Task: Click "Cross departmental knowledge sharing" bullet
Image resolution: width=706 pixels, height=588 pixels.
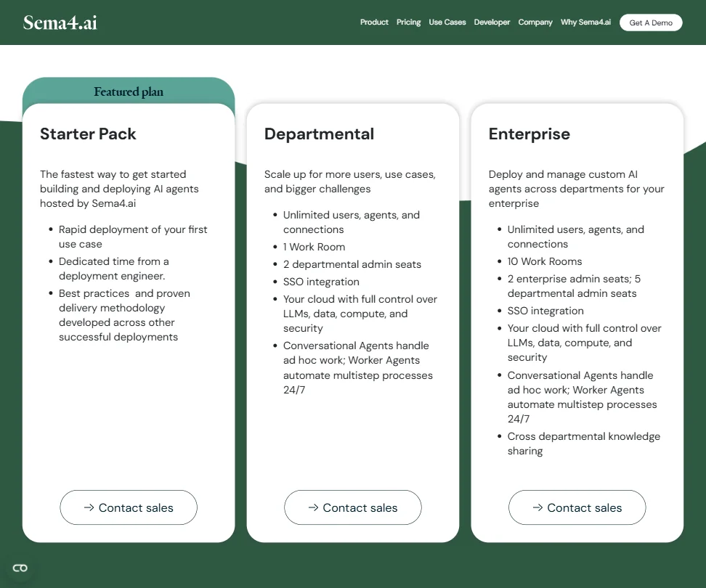Action: point(583,444)
